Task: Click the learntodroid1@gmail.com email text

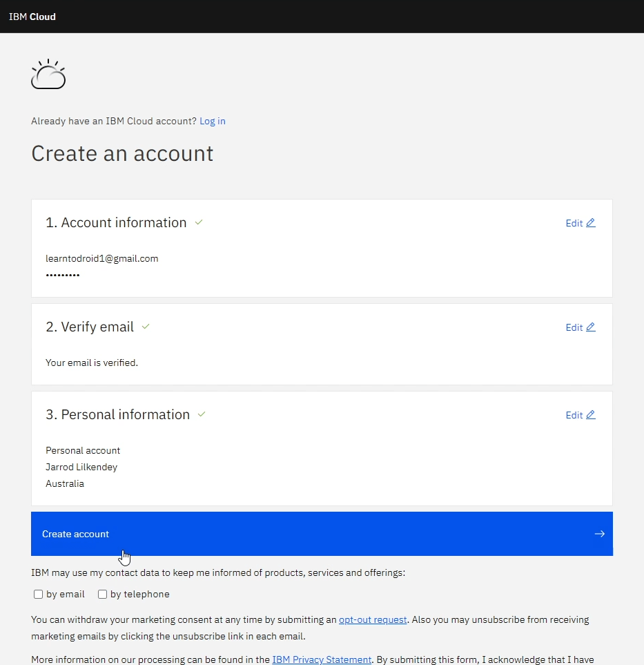Action: click(x=102, y=259)
